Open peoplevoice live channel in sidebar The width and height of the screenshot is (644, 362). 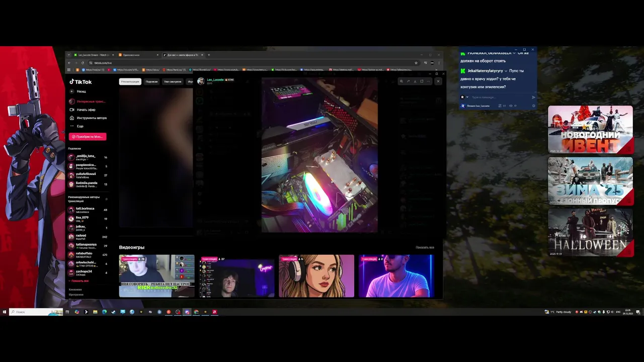pyautogui.click(x=88, y=166)
